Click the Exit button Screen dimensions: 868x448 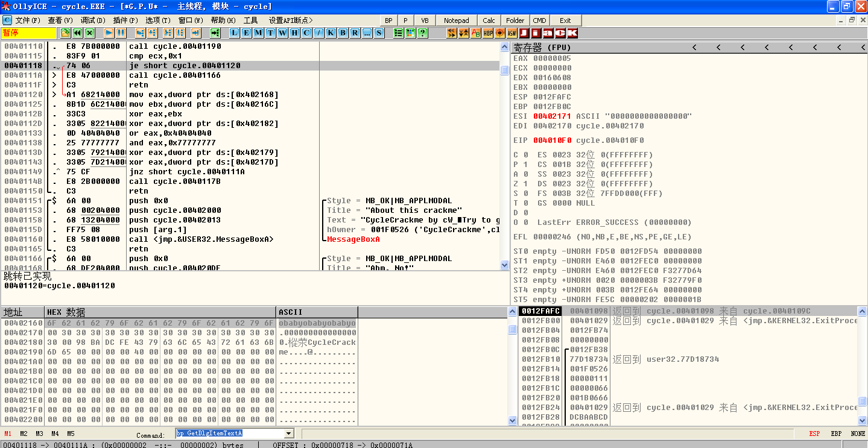[565, 21]
